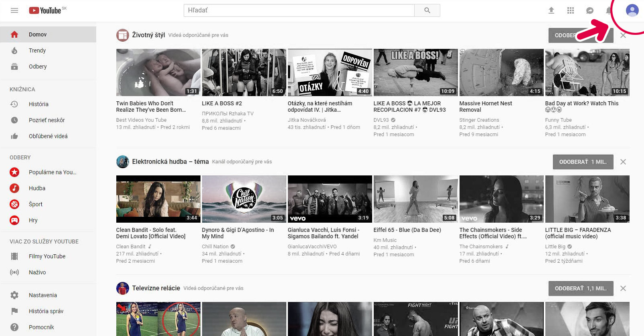Screen dimensions: 644x336
Task: Open the Jitka Nováčková channel link
Action: click(x=307, y=120)
